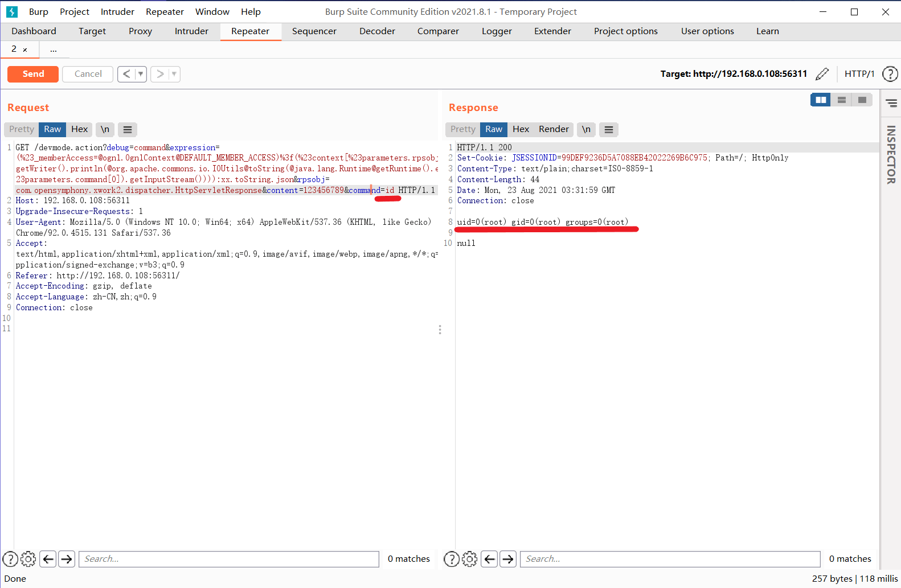This screenshot has height=588, width=901.
Task: Go to previous request history arrow
Action: click(x=126, y=74)
